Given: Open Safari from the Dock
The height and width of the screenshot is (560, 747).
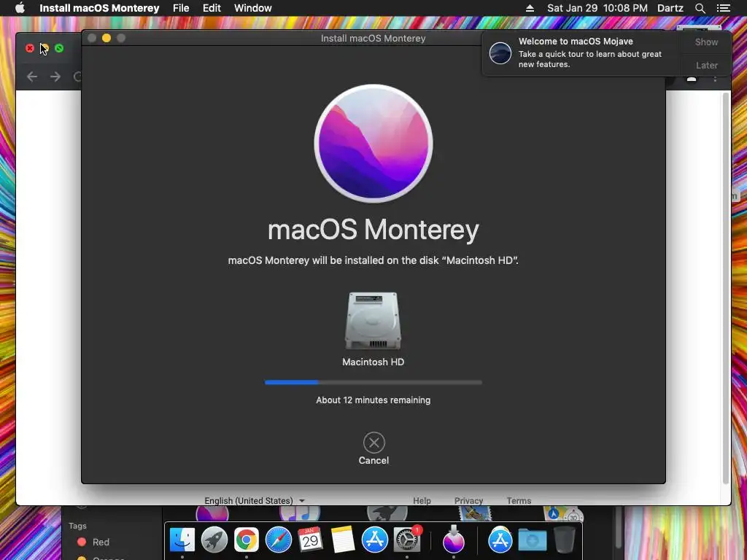Looking at the screenshot, I should [278, 540].
